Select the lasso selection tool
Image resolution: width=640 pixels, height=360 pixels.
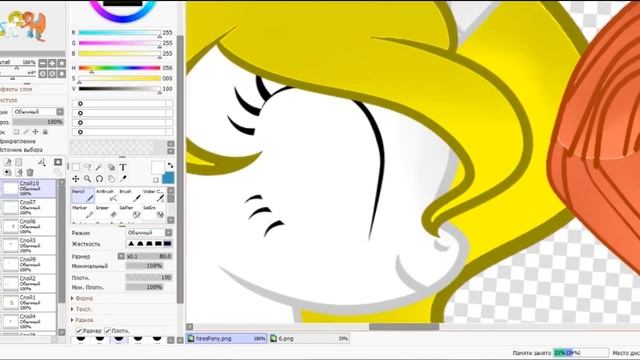87,167
